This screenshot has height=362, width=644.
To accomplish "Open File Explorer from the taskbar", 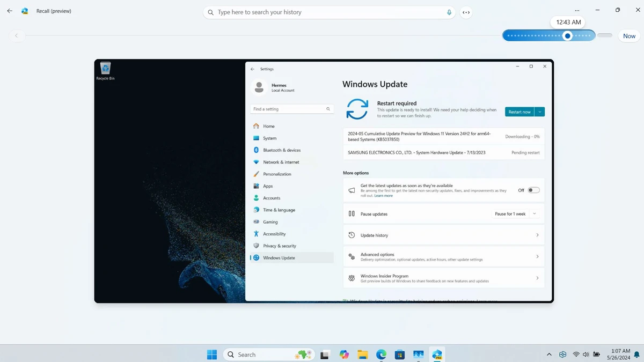I will click(363, 354).
